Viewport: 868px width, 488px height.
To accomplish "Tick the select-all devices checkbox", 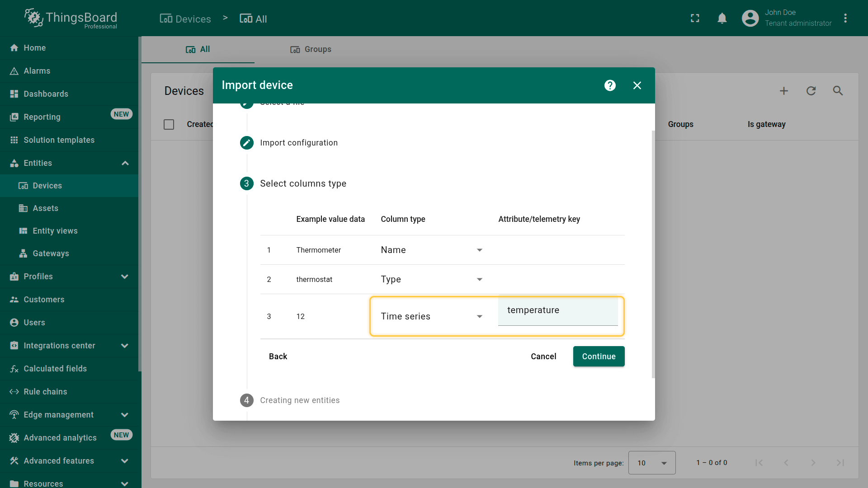I will (169, 124).
